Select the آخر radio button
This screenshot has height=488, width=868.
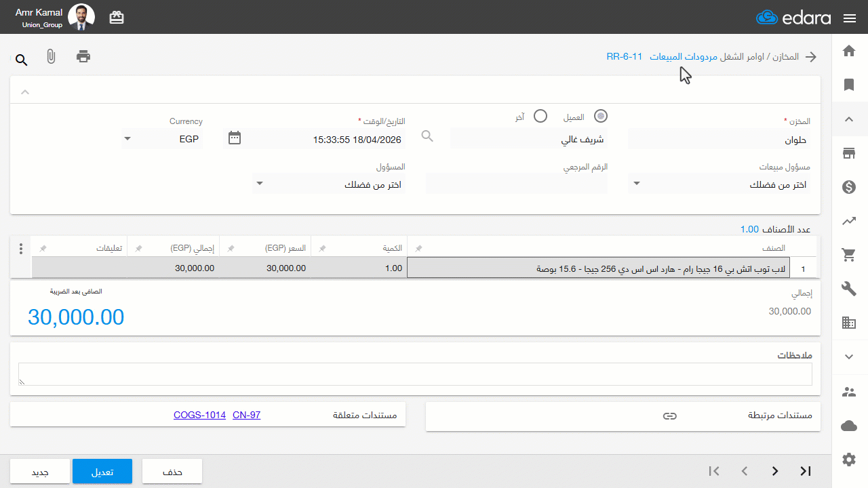click(x=540, y=116)
